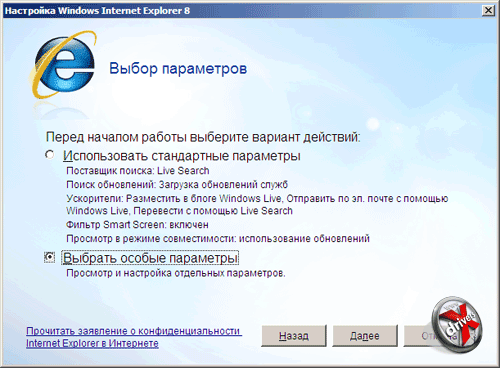Click the text 'Перед началом работы выберите вариант действий:'
Image resolution: width=500 pixels, height=368 pixels.
(203, 137)
